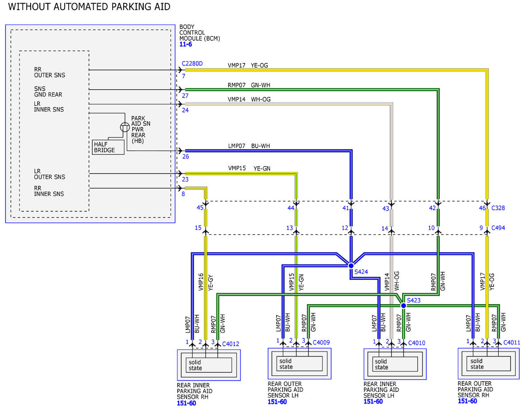Click the S424 splice label

click(361, 272)
